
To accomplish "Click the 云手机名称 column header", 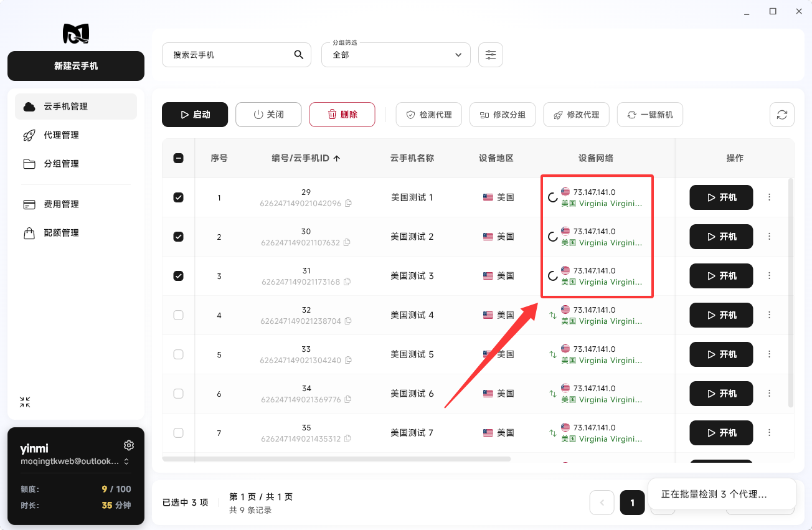I will tap(412, 158).
